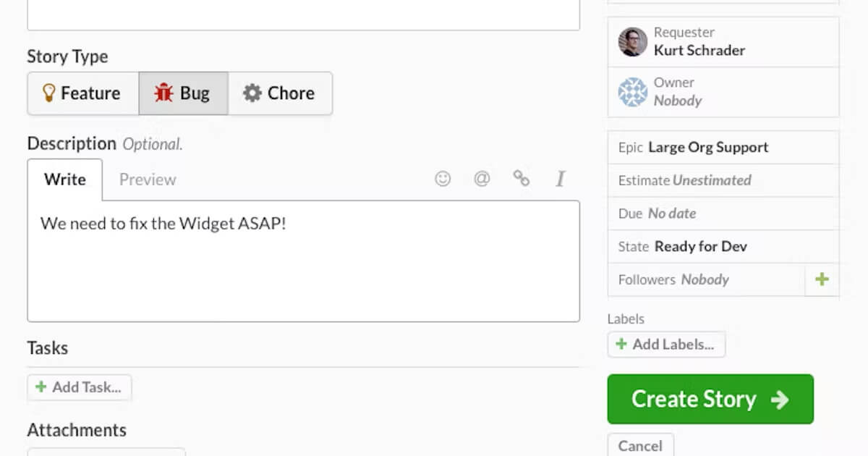Switch to the Preview tab
Screen dimensions: 868x456
[x=147, y=179]
